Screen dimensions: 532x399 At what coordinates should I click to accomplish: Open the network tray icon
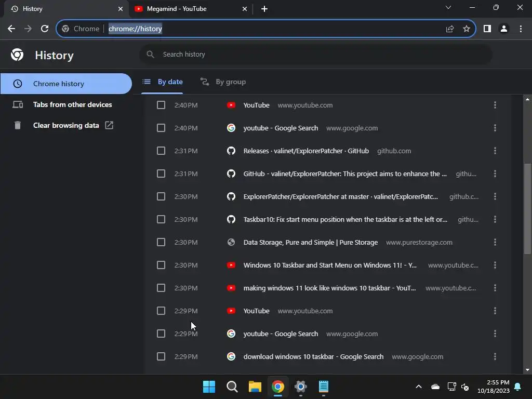[x=451, y=387]
